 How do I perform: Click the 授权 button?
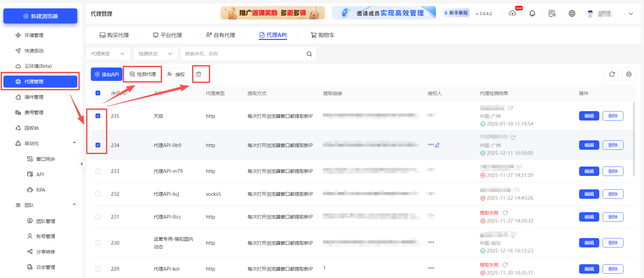pyautogui.click(x=176, y=74)
